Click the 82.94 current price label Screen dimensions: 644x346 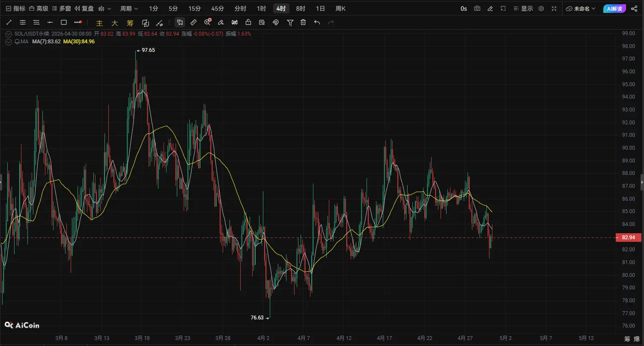pos(628,238)
